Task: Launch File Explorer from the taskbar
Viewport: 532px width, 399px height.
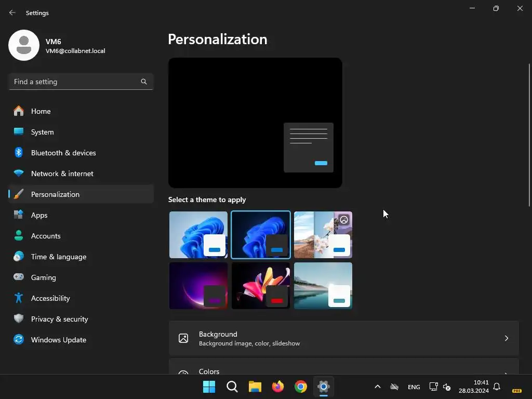Action: 255,387
